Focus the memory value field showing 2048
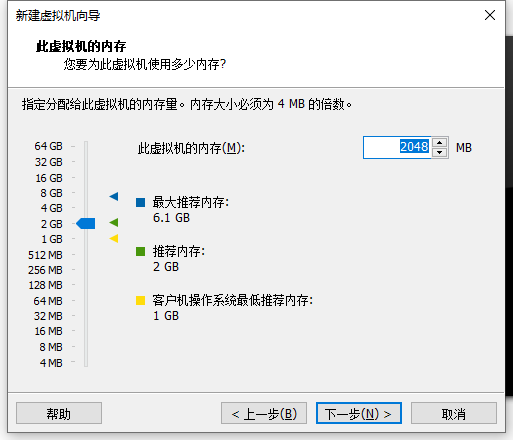Screen dimensions: 513x440 pyautogui.click(x=397, y=147)
